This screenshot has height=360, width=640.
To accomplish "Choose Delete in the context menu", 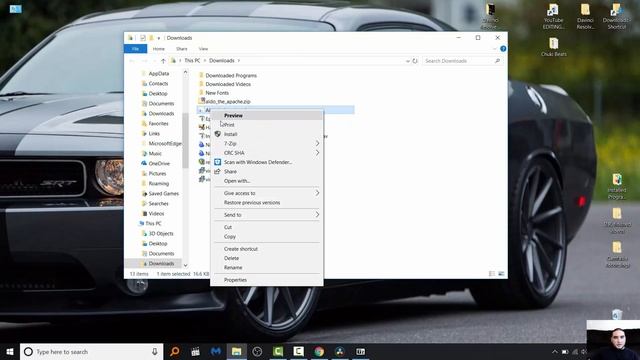I will tap(231, 258).
